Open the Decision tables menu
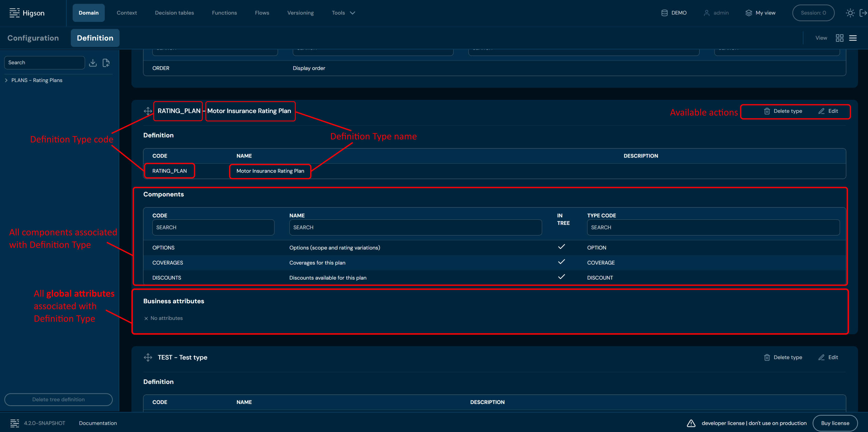 click(174, 13)
